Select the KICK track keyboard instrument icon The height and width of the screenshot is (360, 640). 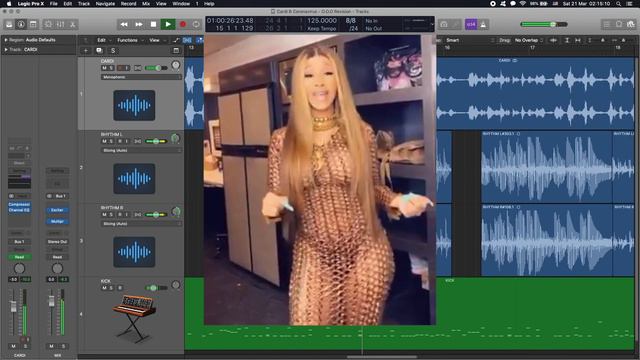tap(134, 318)
